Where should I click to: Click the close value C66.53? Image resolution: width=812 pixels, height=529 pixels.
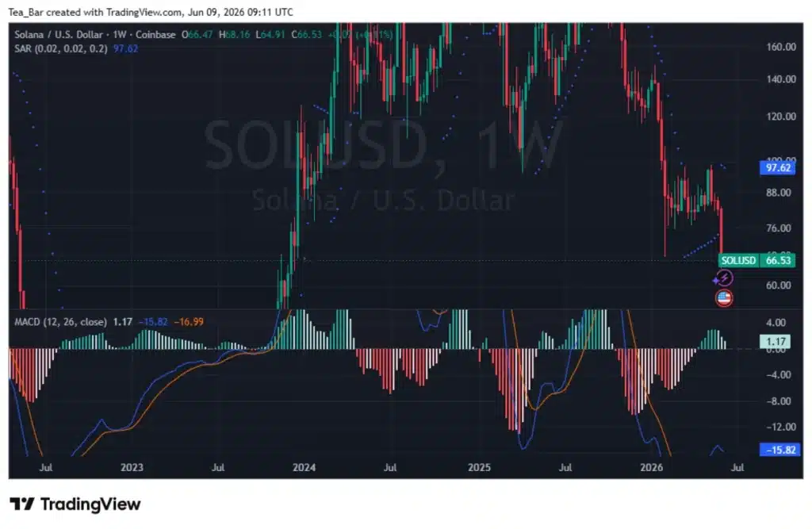[x=307, y=35]
